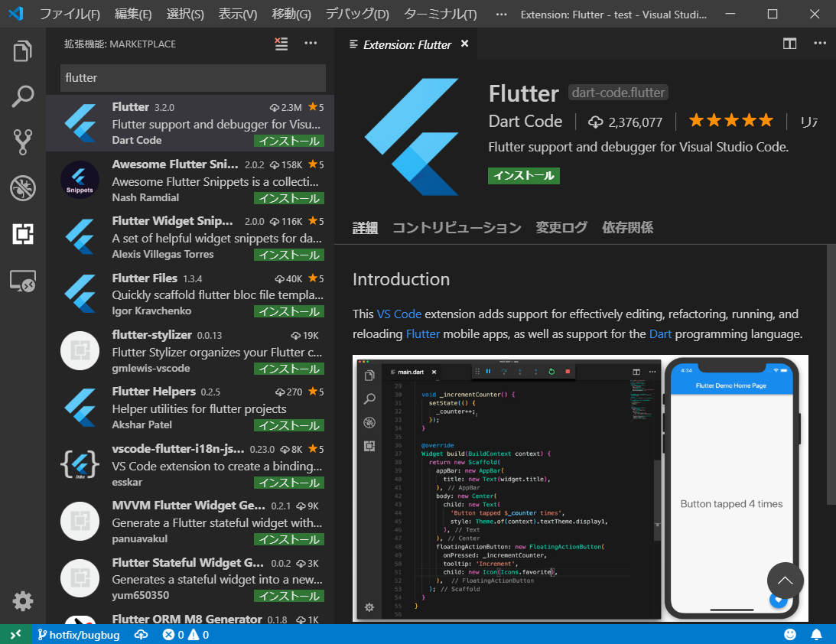This screenshot has height=644, width=836.
Task: Open notifications bell in status bar
Action: coord(816,634)
